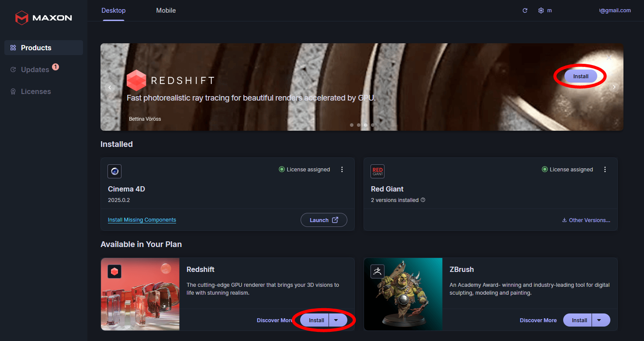This screenshot has height=341, width=644.
Task: Close the Redshift promotional banner
Action: (609, 58)
